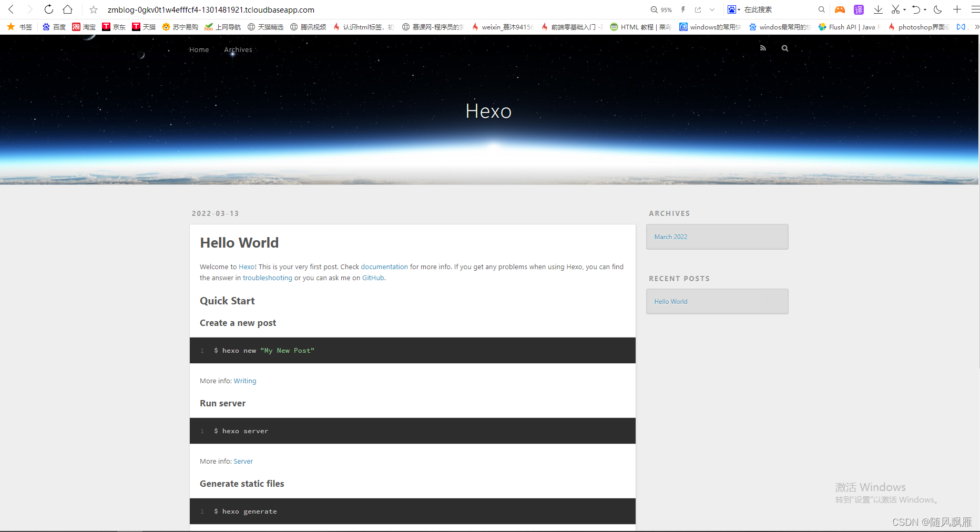
Task: Open the purple translate tool
Action: point(859,9)
